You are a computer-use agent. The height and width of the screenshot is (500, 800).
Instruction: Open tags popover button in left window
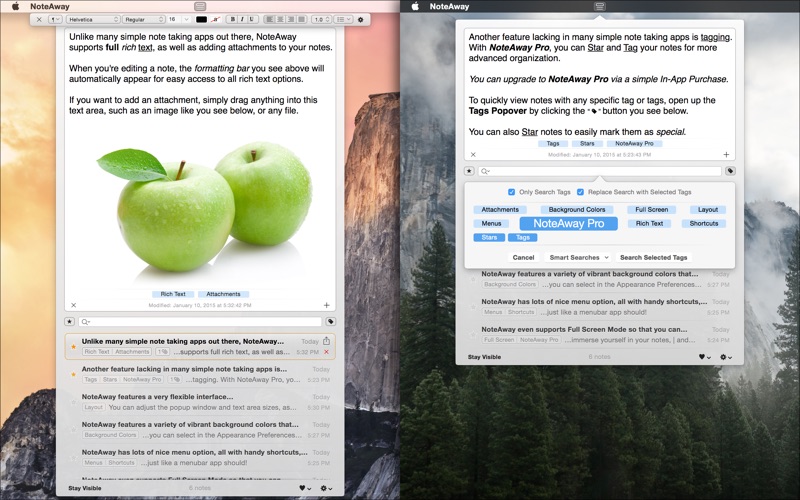[x=331, y=321]
